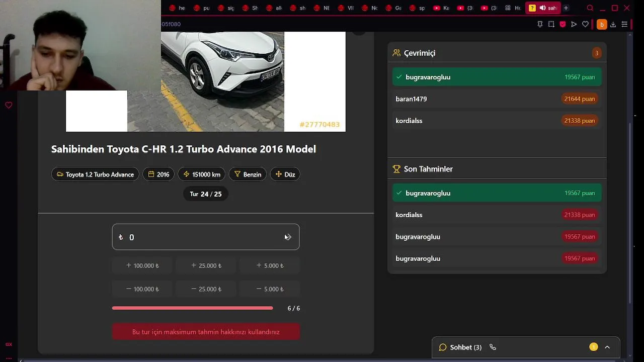The width and height of the screenshot is (644, 362).
Task: Click the maximum guesses used red banner
Action: pos(206,332)
